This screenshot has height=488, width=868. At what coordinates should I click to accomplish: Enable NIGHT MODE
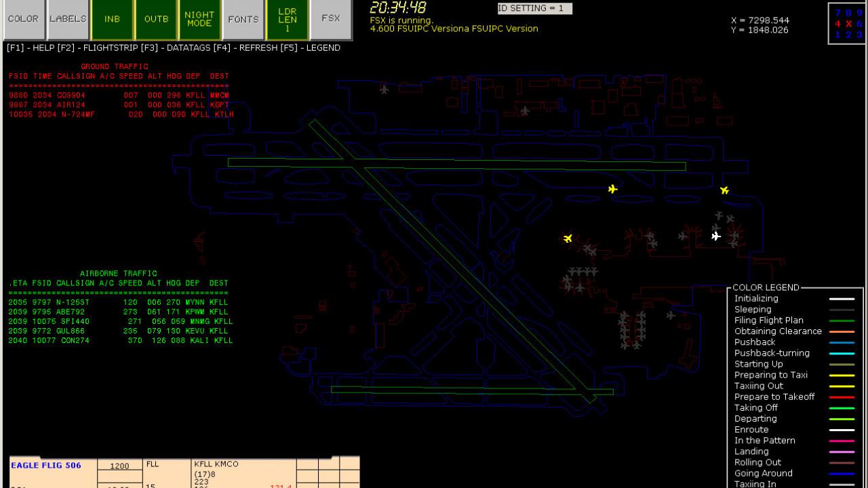(199, 19)
